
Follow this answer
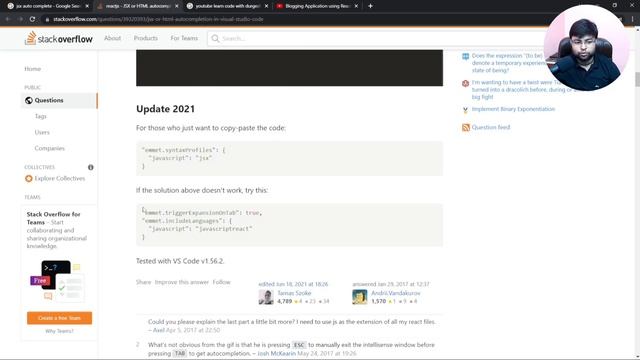coord(222,282)
